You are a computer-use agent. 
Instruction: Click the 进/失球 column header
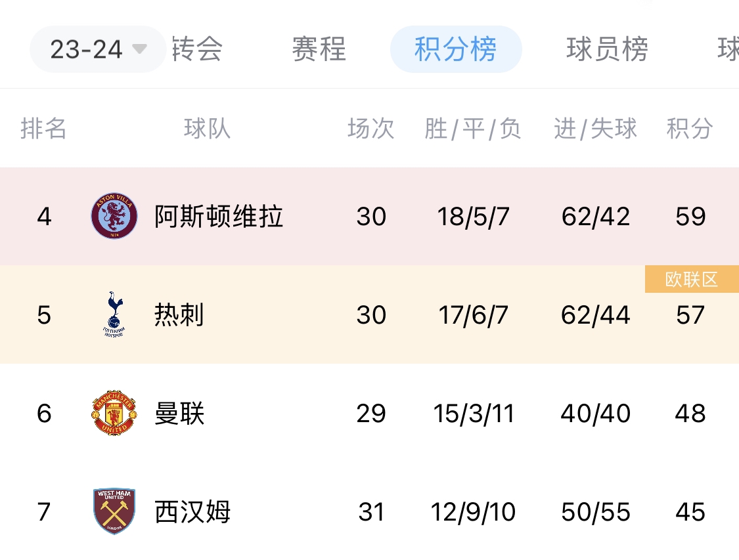[x=594, y=129]
